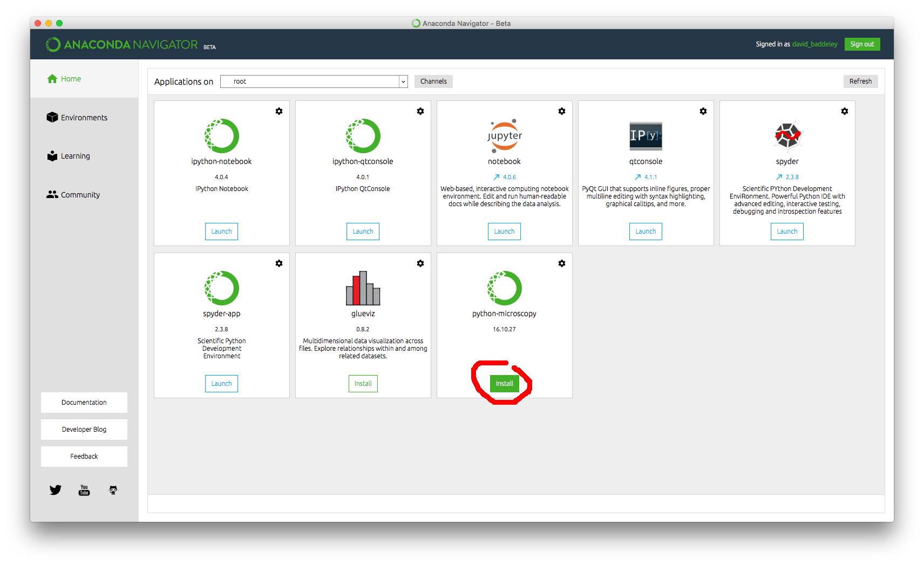Screen dimensions: 924x565
Task: Click the david_baddeley username link
Action: tap(814, 44)
